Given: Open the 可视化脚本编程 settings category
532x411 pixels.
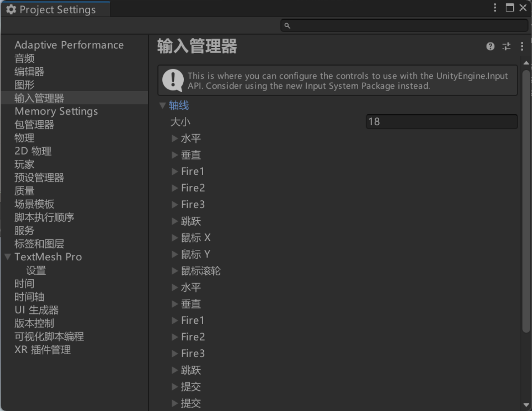Looking at the screenshot, I should (x=49, y=337).
